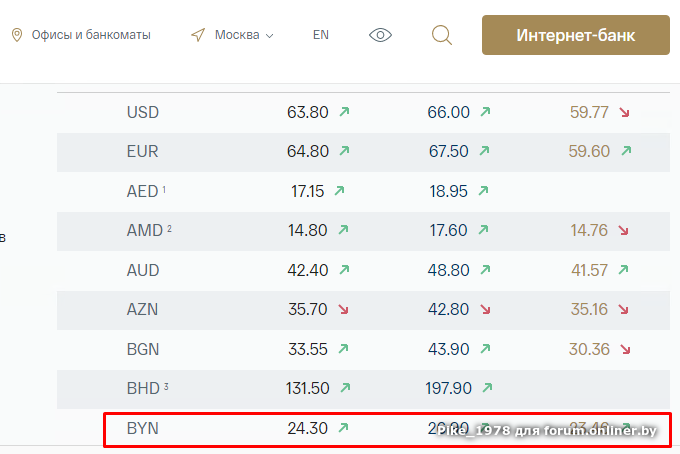The image size is (680, 454).
Task: Toggle the eye accessibility view icon
Action: [x=380, y=35]
